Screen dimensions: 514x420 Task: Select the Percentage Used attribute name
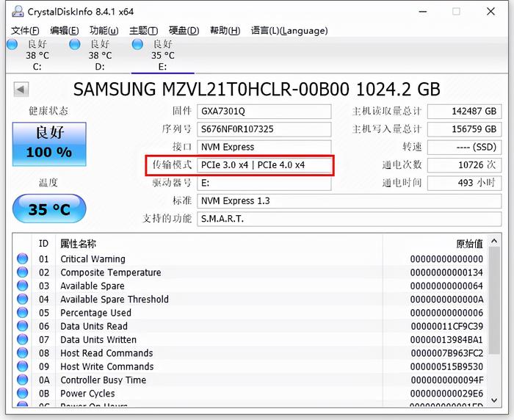95,313
